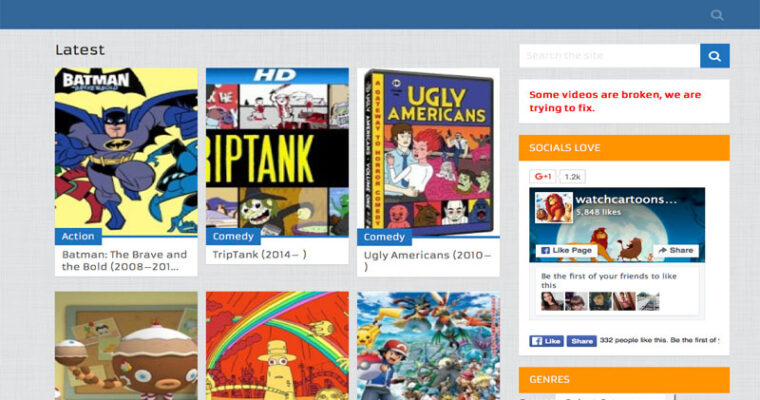Open the Ugly Americans (2010– title link
This screenshot has height=400, width=760.
427,255
